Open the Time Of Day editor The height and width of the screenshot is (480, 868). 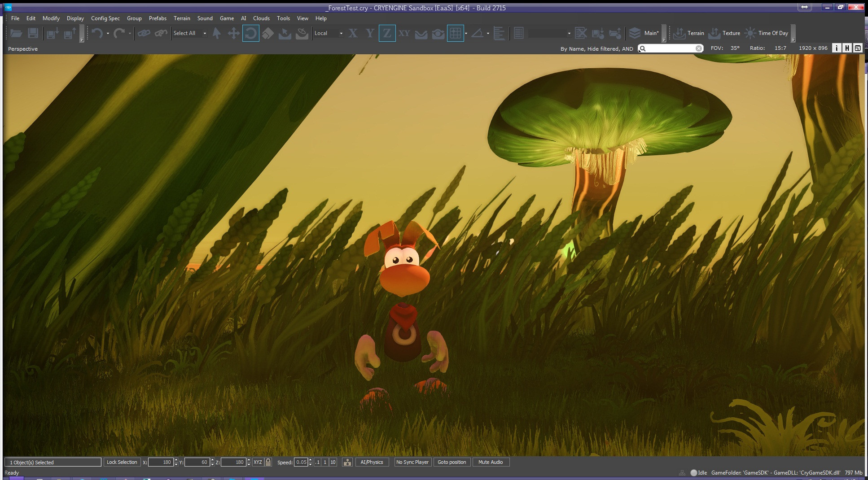pyautogui.click(x=767, y=33)
